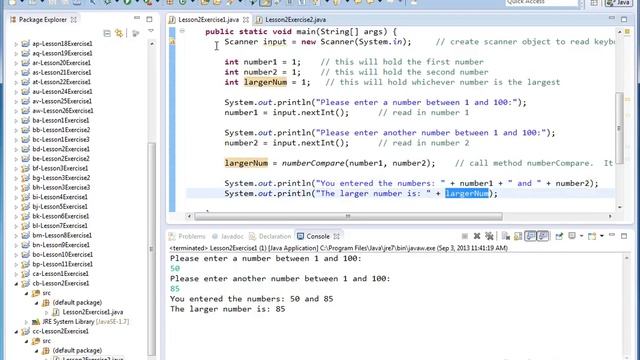Screen dimensions: 640x360
Task: Click warning marker beside Scanner line
Action: coord(172,42)
